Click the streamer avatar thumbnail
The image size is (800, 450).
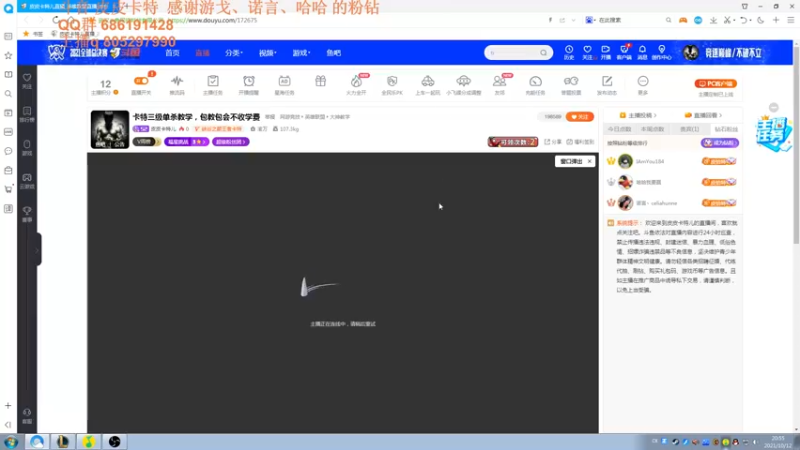click(x=110, y=130)
